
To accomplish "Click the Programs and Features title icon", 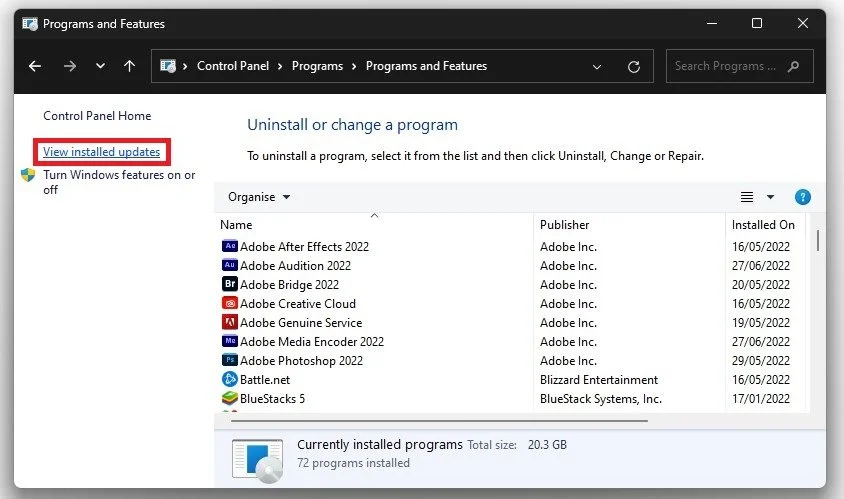I will point(30,24).
